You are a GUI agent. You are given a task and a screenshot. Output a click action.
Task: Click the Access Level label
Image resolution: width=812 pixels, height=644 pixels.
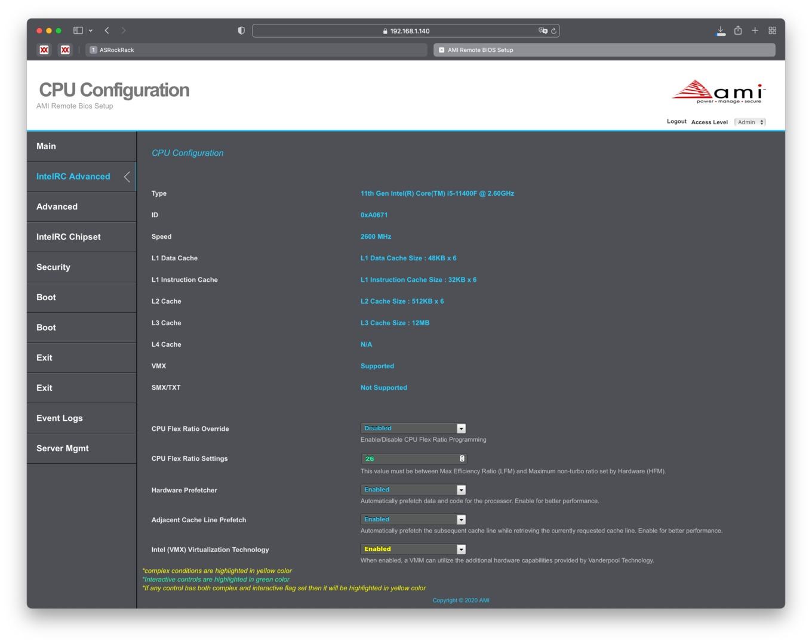709,122
